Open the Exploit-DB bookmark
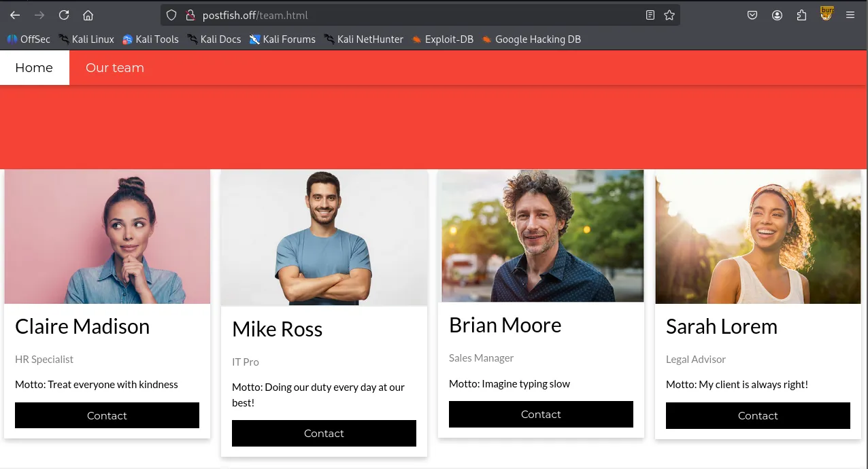 [442, 39]
